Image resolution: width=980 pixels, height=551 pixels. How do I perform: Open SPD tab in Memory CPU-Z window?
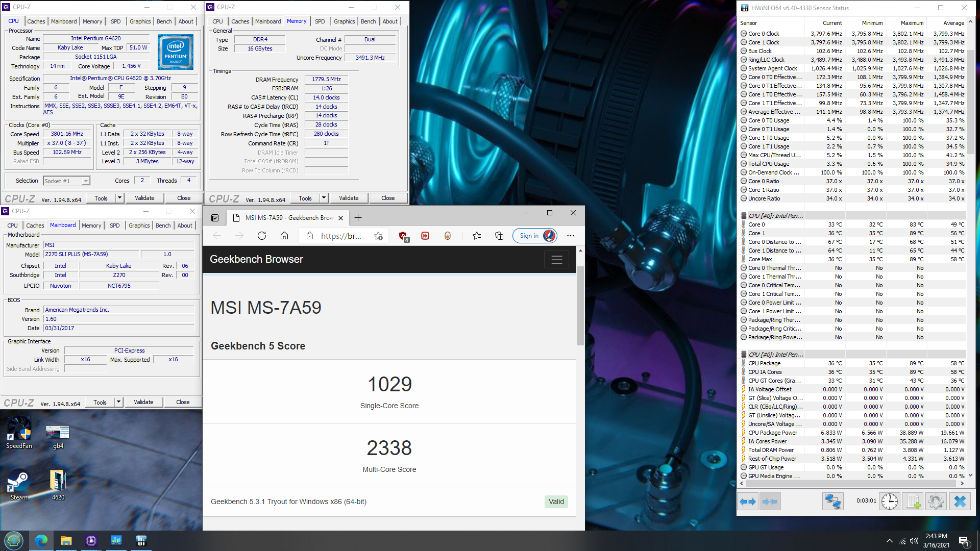pos(320,21)
